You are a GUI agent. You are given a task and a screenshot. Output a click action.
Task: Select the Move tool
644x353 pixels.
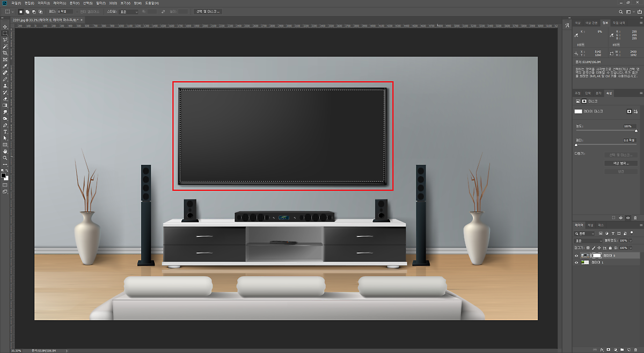click(x=5, y=27)
